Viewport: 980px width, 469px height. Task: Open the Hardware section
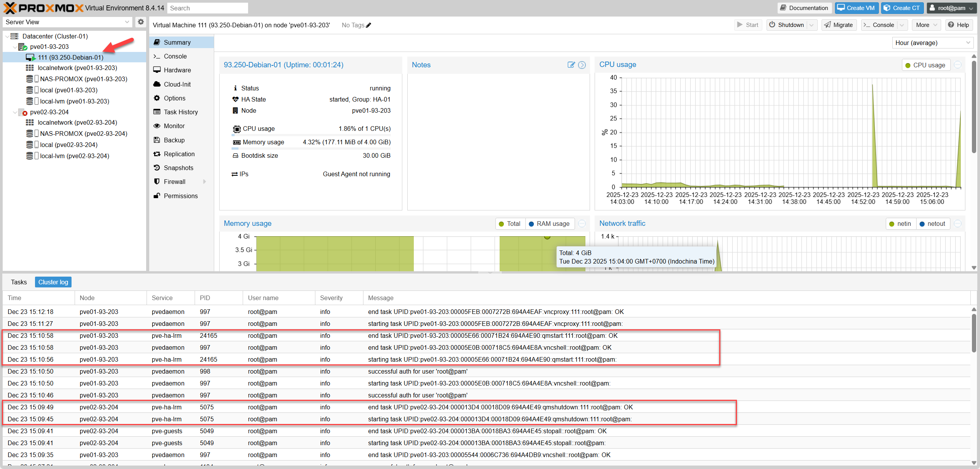pos(177,70)
